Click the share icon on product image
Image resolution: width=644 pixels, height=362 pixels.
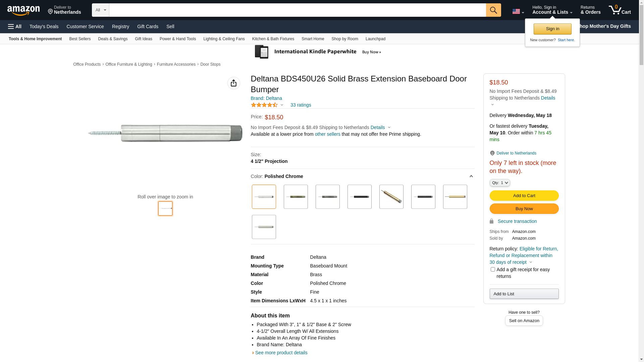pos(233,83)
